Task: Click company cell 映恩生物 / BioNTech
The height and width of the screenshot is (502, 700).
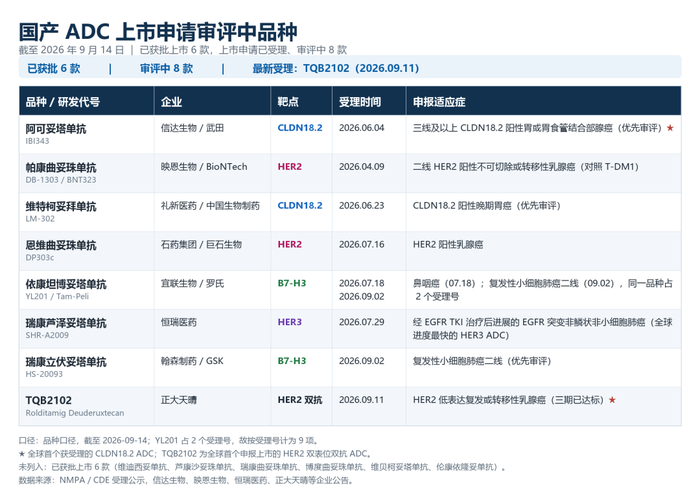Action: click(204, 167)
